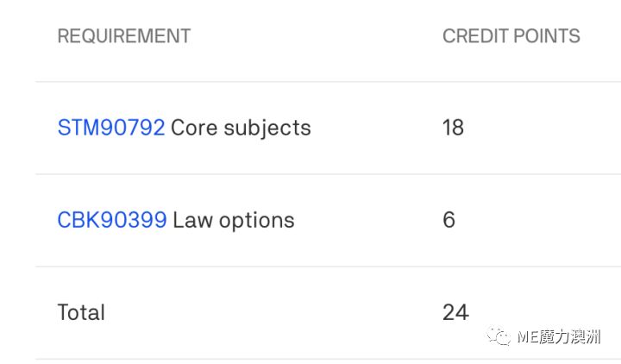Click the word CREDIT in the header
Image resolution: width=621 pixels, height=364 pixels.
(475, 36)
